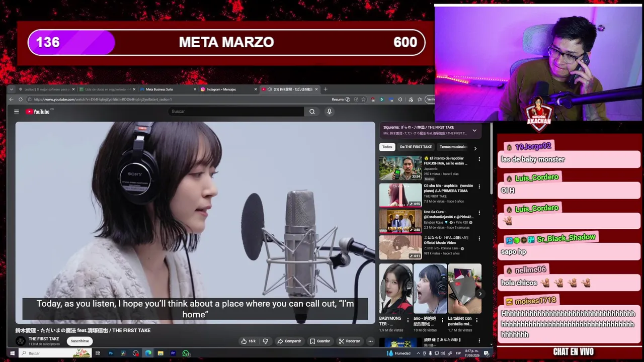Open the ano Shorts thumbnail

(430, 289)
